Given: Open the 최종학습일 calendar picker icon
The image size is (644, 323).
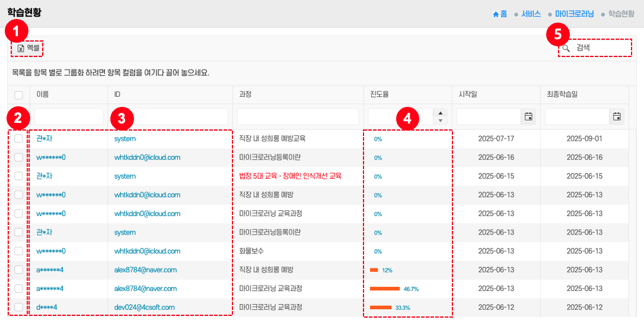Looking at the screenshot, I should click(x=617, y=116).
